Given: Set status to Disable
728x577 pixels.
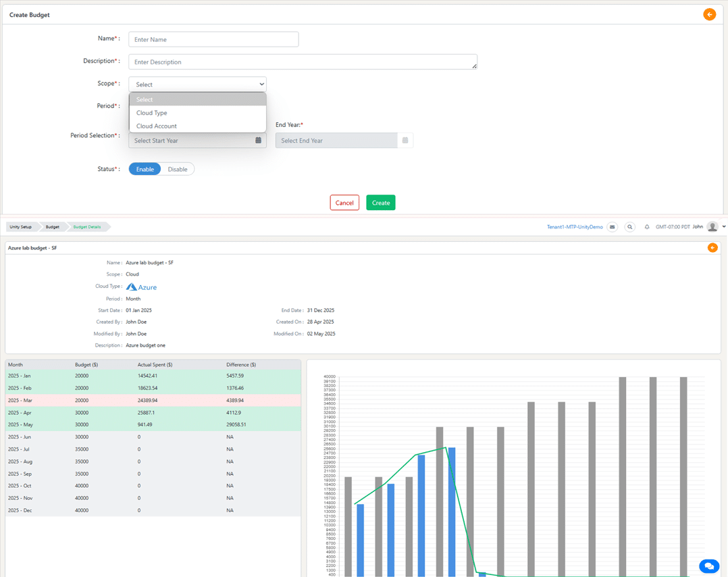Looking at the screenshot, I should (178, 169).
